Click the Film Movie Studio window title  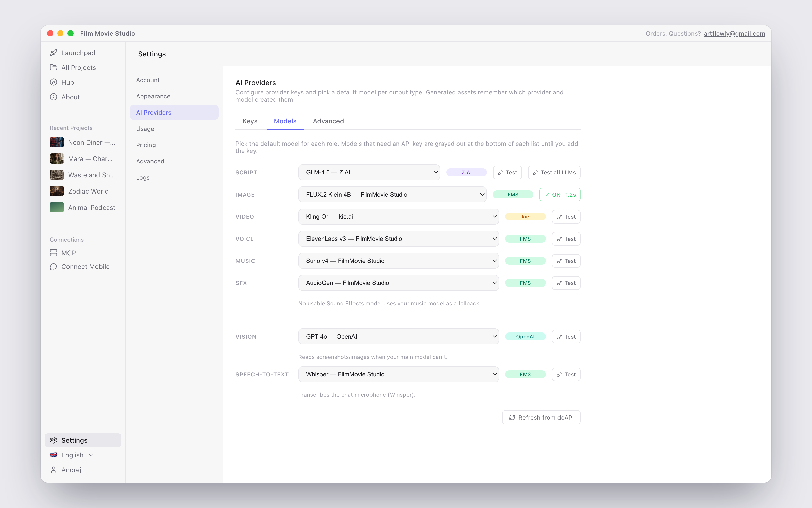[x=107, y=33]
